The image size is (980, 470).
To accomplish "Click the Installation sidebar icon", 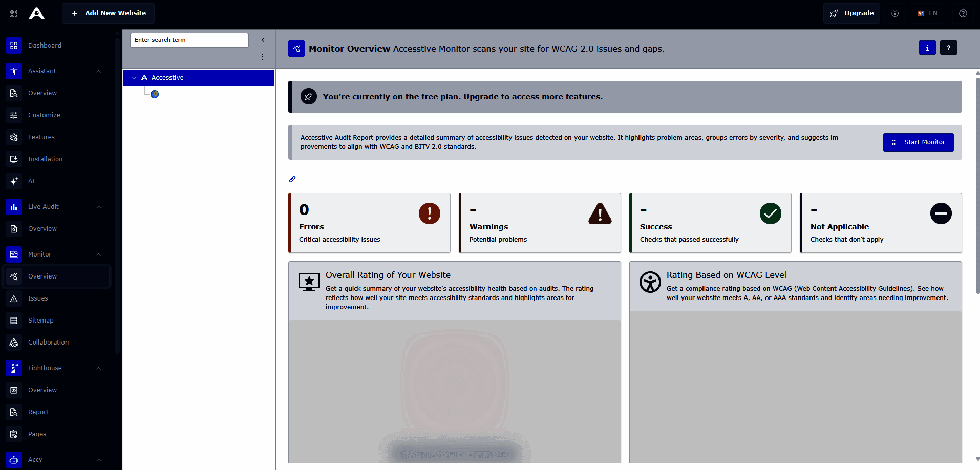I will click(13, 159).
